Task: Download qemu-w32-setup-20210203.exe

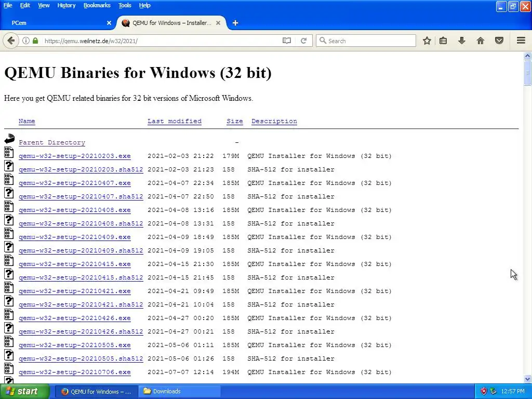Action: [75, 156]
